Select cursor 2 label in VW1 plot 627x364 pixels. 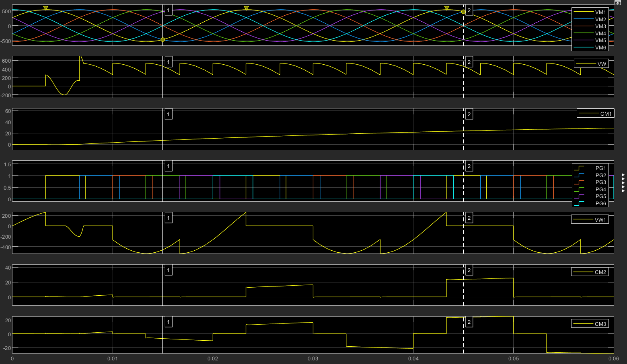469,218
